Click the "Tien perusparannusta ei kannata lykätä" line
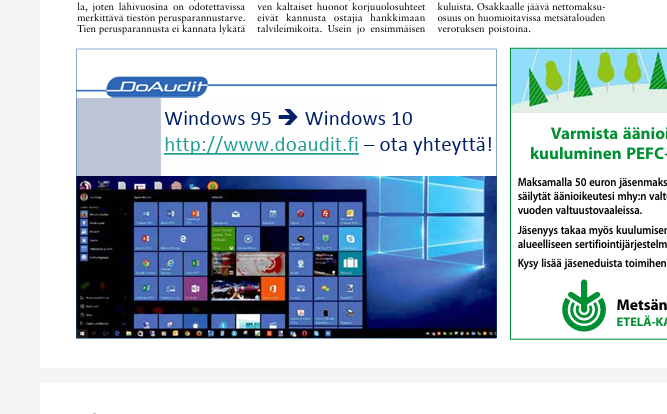Viewport: 667px width, 414px height. (x=161, y=29)
